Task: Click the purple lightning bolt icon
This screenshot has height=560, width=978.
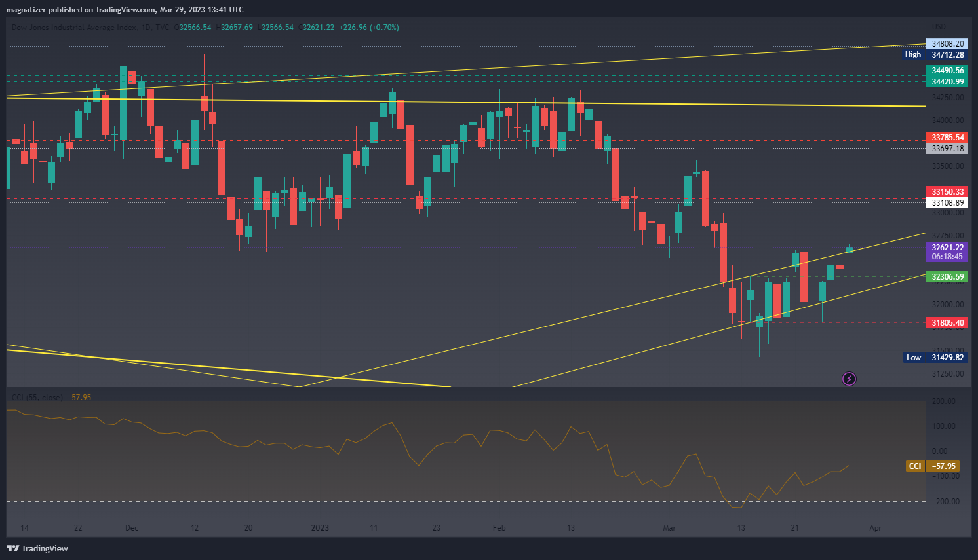Action: pyautogui.click(x=849, y=379)
